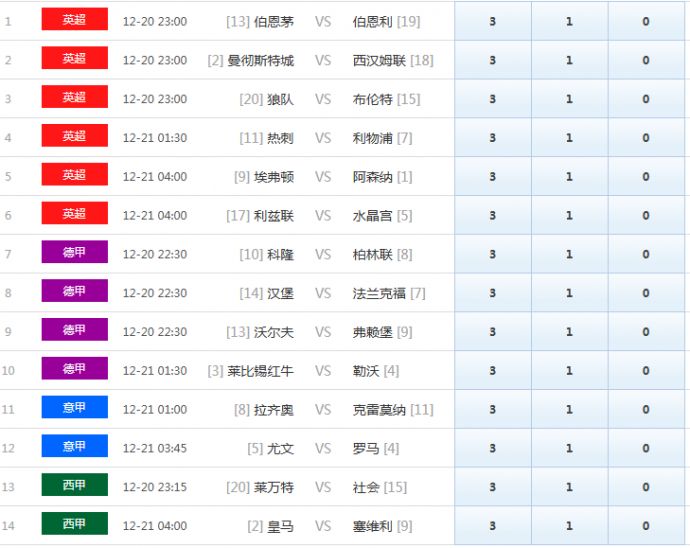Select 0 for 科隆 vs 柏林联
This screenshot has height=548, width=690.
(x=646, y=254)
